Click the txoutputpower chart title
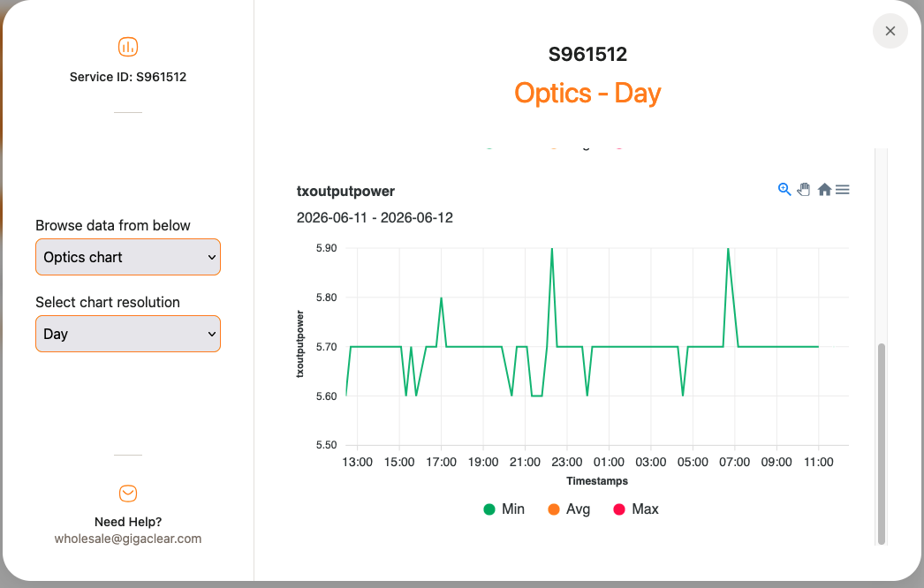924x588 pixels. pyautogui.click(x=345, y=192)
